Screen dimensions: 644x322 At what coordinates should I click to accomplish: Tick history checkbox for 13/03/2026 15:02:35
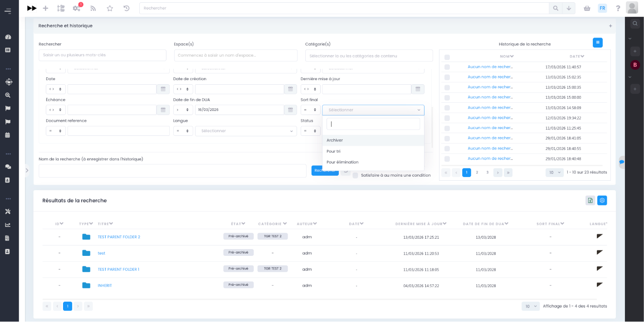pyautogui.click(x=447, y=77)
